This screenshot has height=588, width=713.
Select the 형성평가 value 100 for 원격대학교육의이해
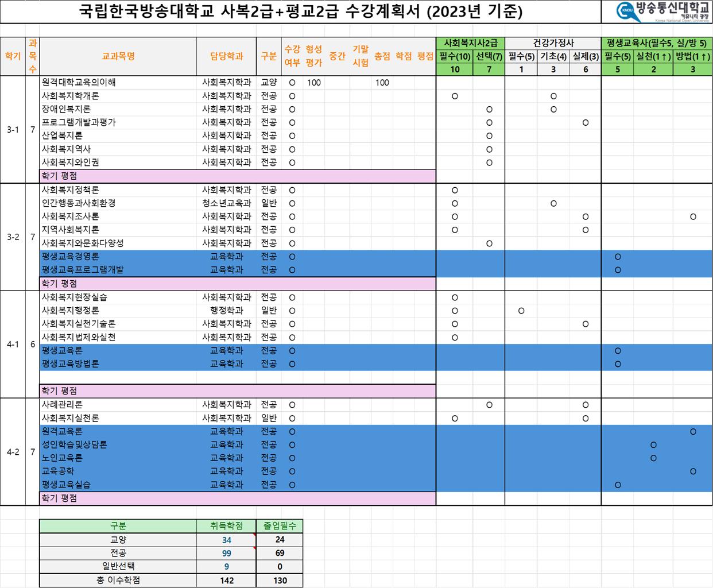coord(314,83)
